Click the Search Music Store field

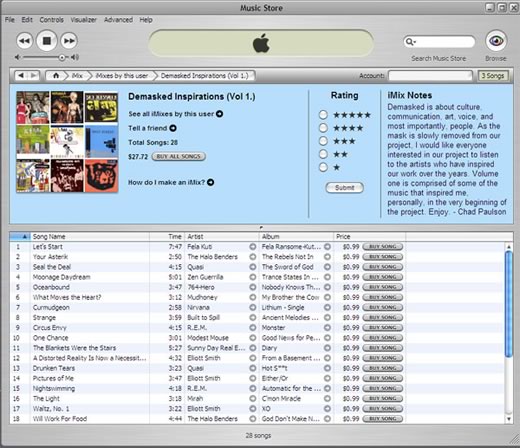coord(439,42)
